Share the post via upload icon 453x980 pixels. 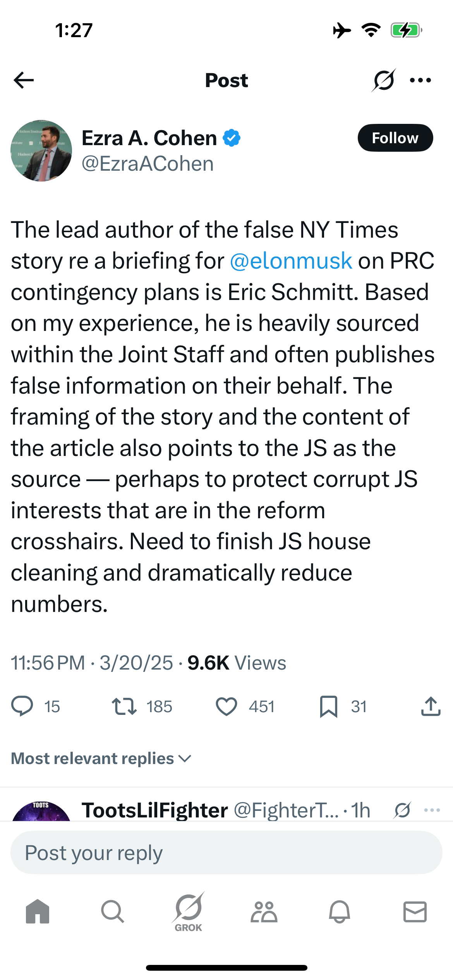tap(431, 706)
